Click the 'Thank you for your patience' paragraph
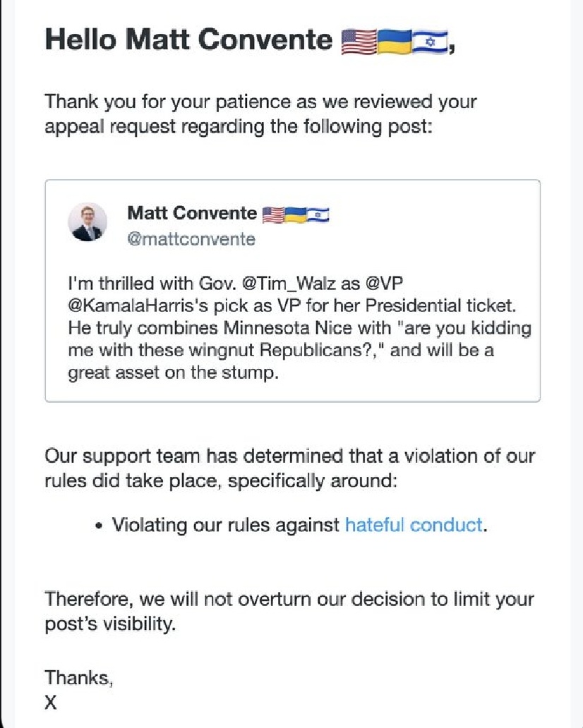583x728 pixels. coord(260,114)
